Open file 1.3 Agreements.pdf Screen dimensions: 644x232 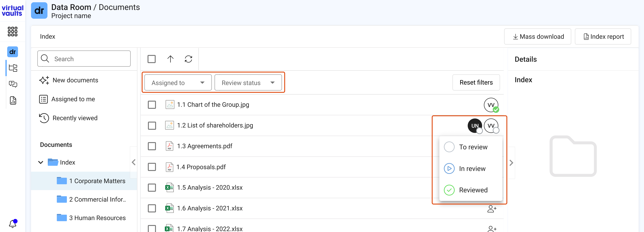pos(205,146)
